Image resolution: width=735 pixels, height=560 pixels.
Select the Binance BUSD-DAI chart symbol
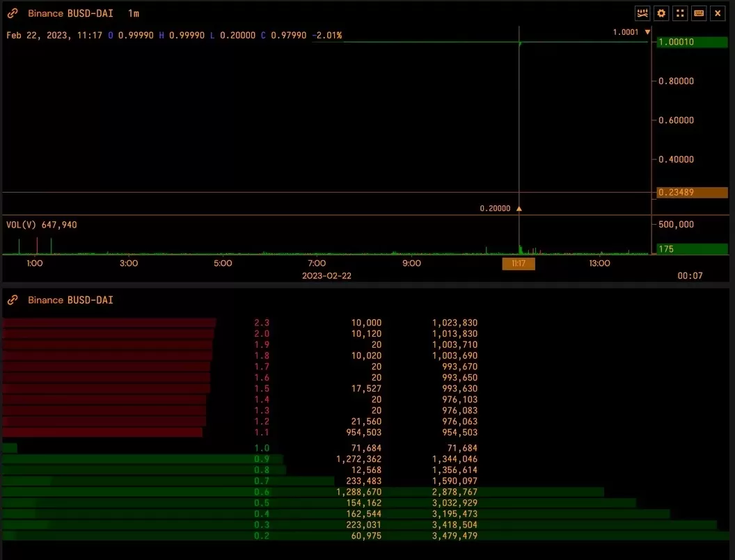70,13
